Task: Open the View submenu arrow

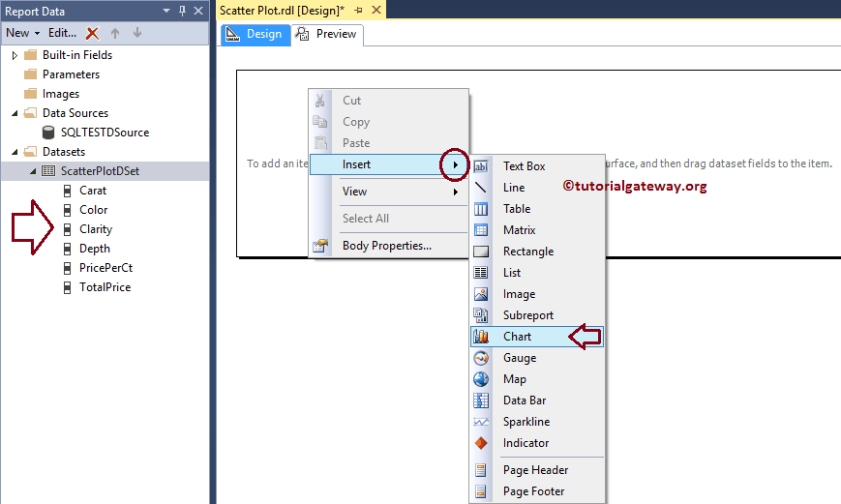Action: (x=455, y=192)
